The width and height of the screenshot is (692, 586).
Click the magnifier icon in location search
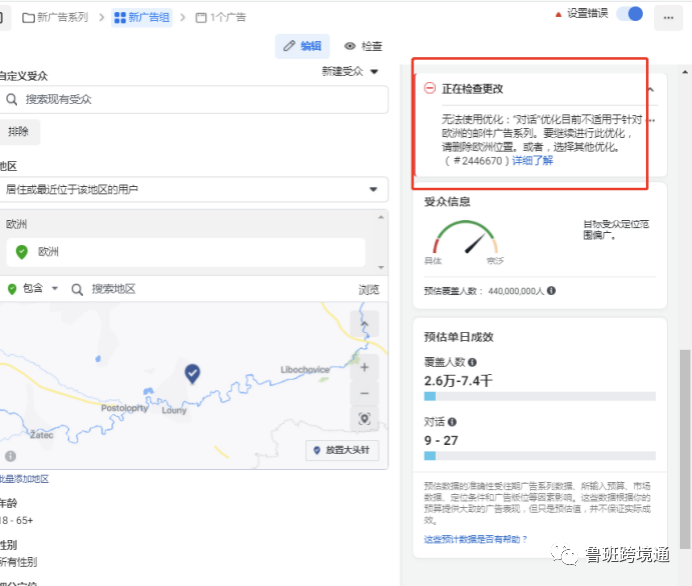point(77,289)
